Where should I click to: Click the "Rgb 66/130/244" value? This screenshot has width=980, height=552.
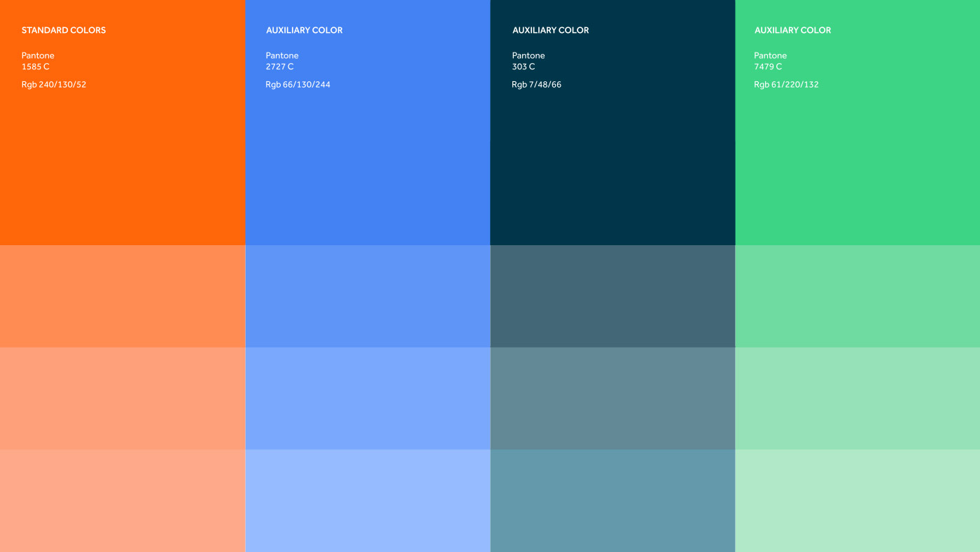[298, 85]
